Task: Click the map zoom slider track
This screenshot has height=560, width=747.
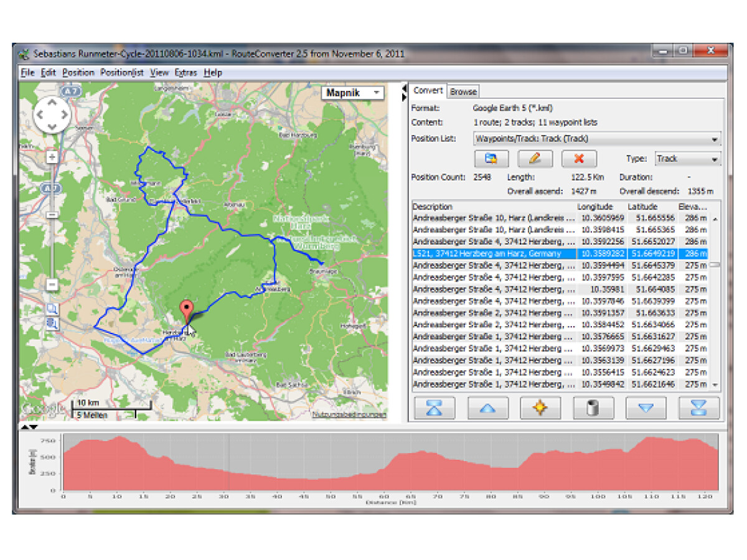Action: [x=52, y=249]
